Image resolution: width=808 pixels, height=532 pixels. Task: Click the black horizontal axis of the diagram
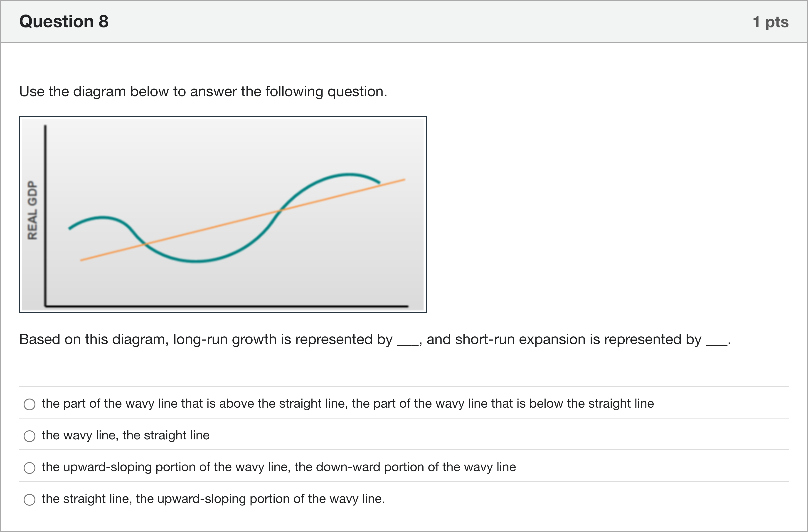pos(224,306)
